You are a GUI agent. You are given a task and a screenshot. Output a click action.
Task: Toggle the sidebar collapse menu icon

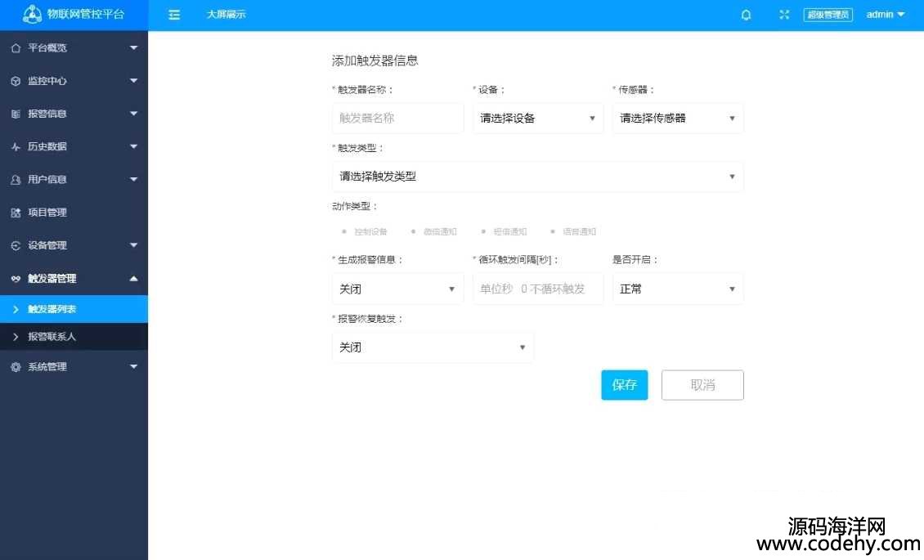[174, 15]
